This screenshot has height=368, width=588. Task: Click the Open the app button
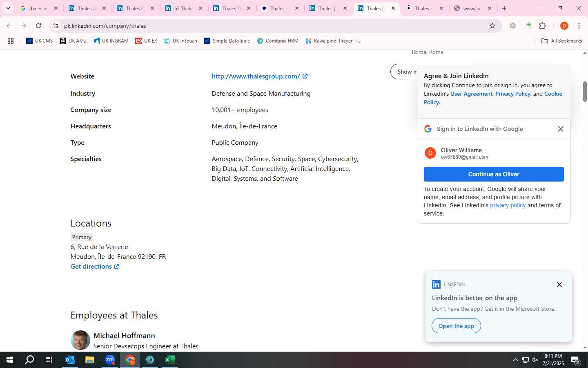pyautogui.click(x=456, y=326)
